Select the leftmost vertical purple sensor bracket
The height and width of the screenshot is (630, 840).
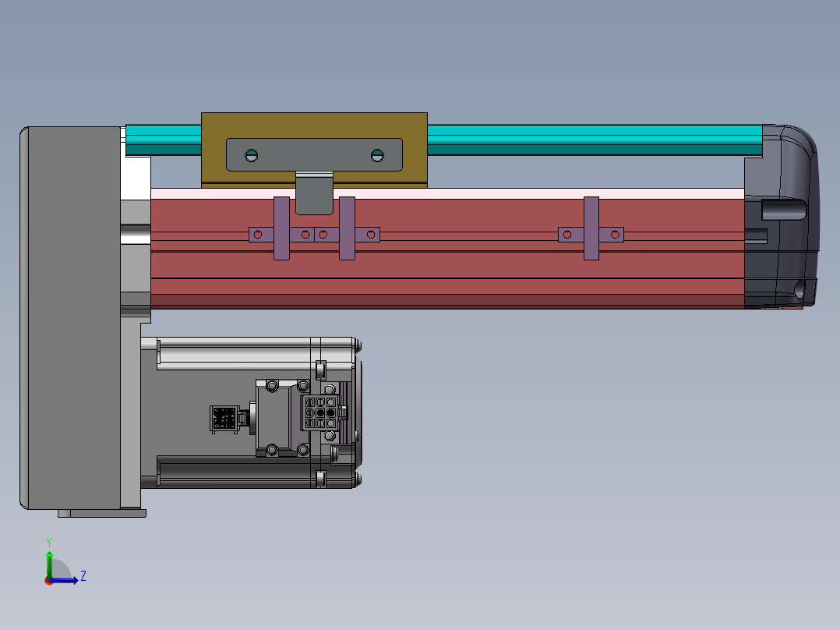coord(282,228)
